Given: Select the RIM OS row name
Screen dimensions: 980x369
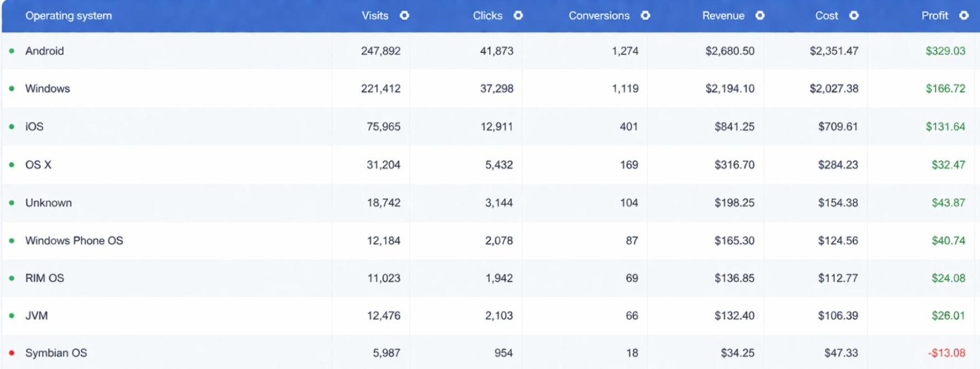Looking at the screenshot, I should pyautogui.click(x=44, y=279).
